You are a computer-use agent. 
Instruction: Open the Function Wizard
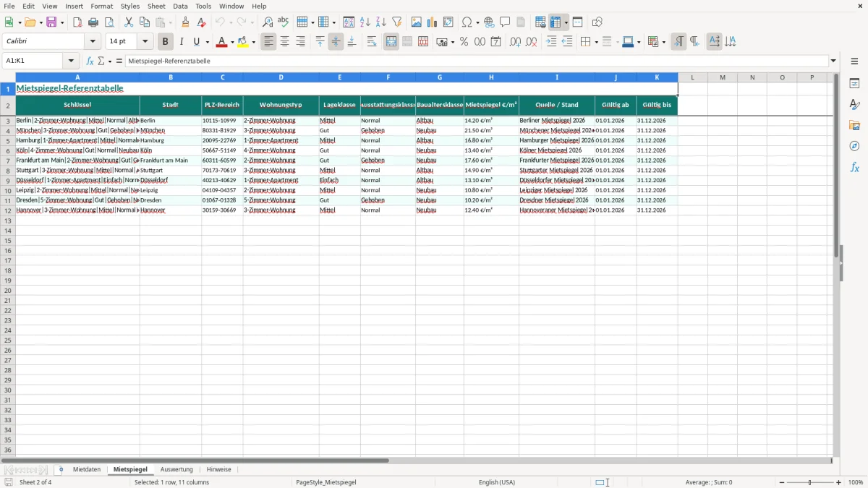click(x=90, y=61)
